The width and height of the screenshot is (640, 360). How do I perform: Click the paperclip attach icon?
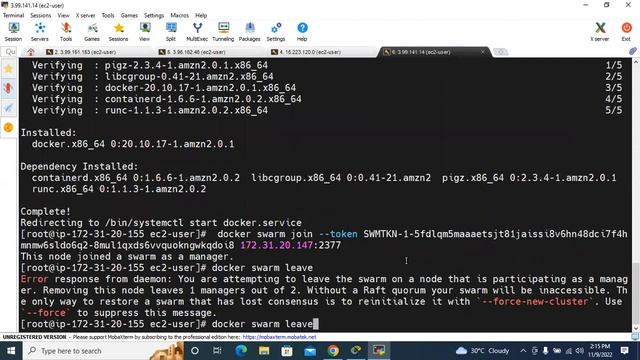click(x=632, y=51)
